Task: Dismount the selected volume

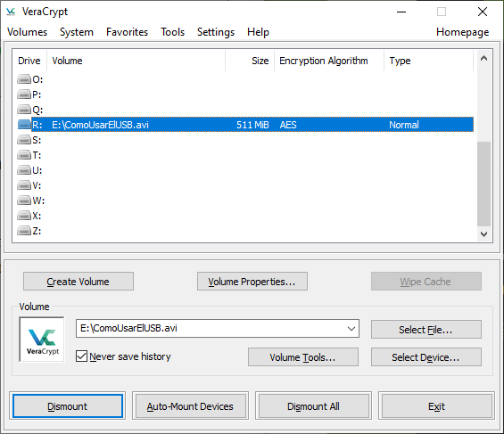Action: click(x=68, y=406)
